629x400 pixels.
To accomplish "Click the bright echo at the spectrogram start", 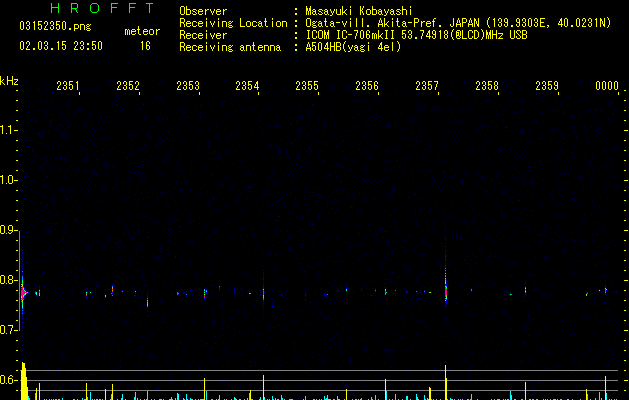I will [x=24, y=293].
